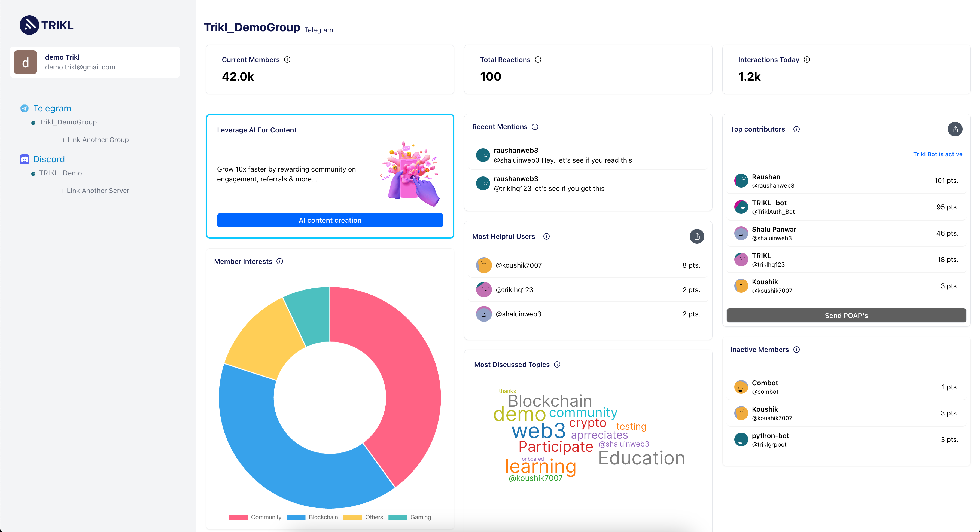Click + Link Another Group

(95, 140)
